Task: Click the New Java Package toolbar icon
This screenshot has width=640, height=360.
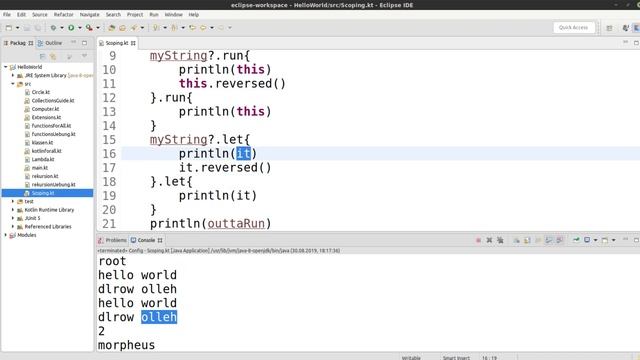Action: click(111, 28)
